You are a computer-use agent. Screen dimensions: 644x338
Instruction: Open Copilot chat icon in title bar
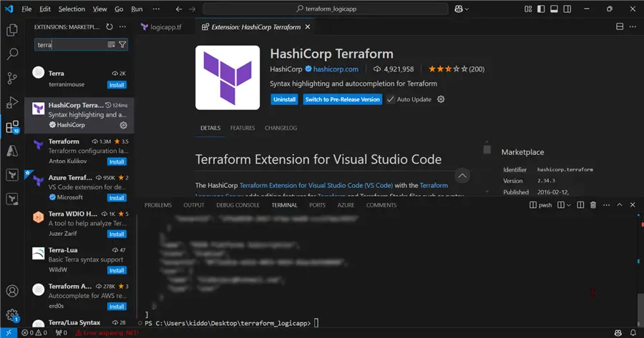459,9
